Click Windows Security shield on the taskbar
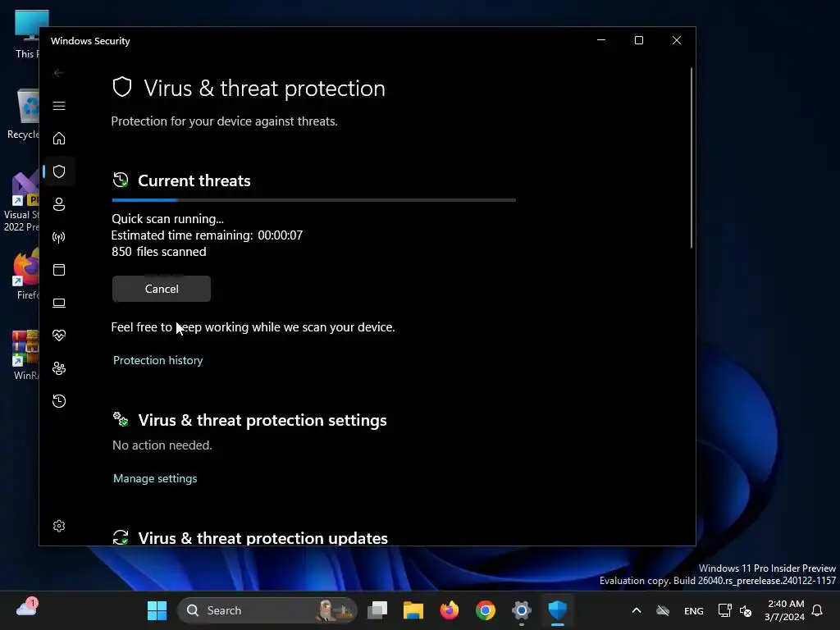Screen dimensions: 840x630 [x=558, y=610]
